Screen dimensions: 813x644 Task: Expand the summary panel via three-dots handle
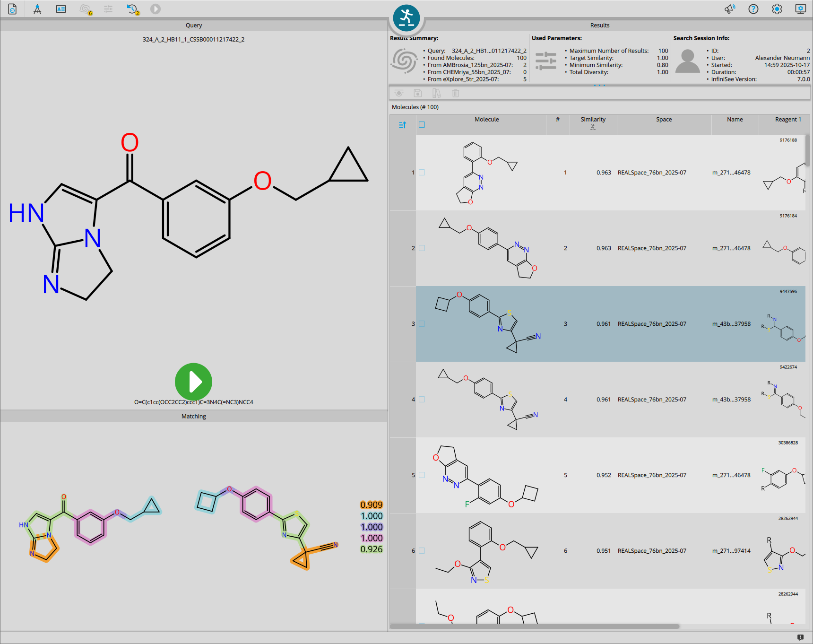pos(599,86)
